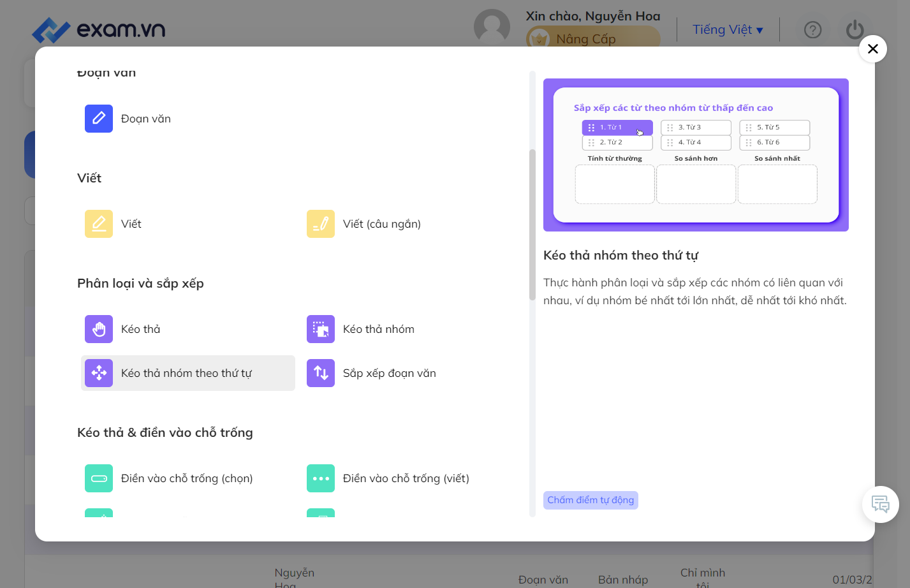Click the Xin chào, Nguyễn Hoa greeting
The image size is (910, 588).
click(593, 17)
